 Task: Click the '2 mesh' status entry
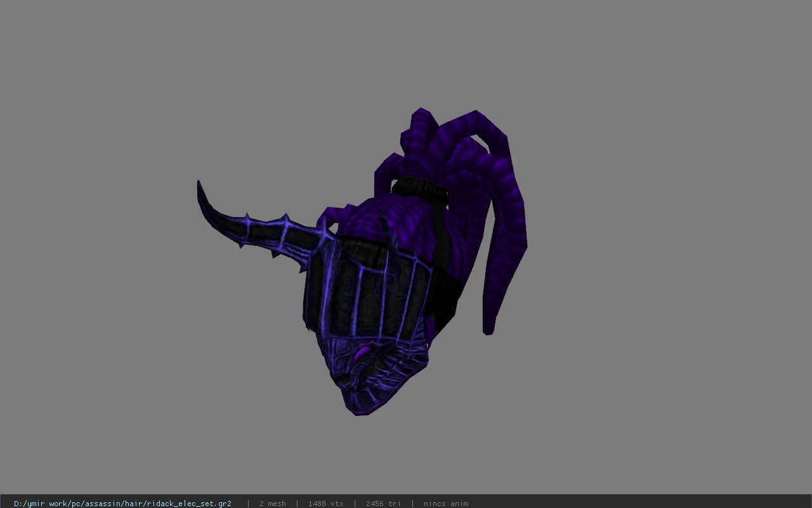(272, 504)
